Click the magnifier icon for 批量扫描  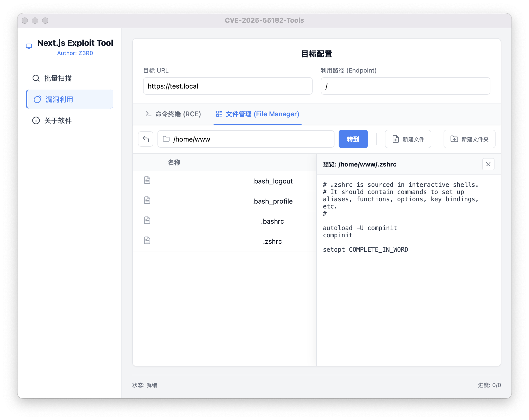[36, 78]
